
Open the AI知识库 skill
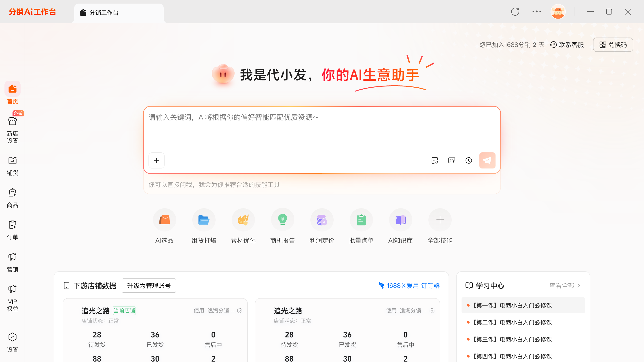(x=400, y=226)
